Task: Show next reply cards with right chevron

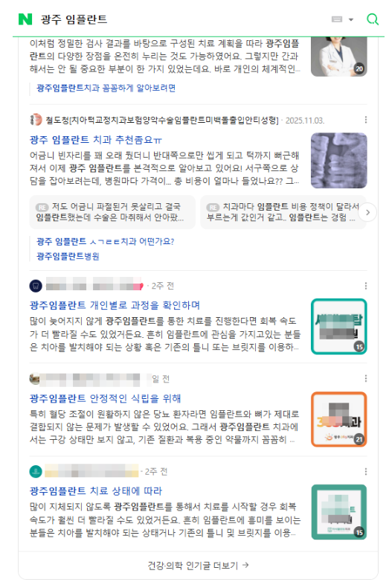Action: point(367,212)
